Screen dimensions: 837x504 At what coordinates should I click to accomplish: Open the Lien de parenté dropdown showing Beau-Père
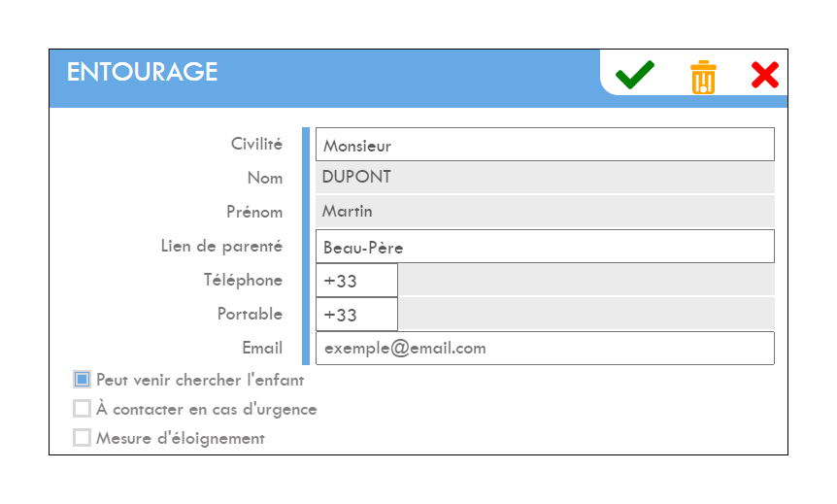(545, 246)
